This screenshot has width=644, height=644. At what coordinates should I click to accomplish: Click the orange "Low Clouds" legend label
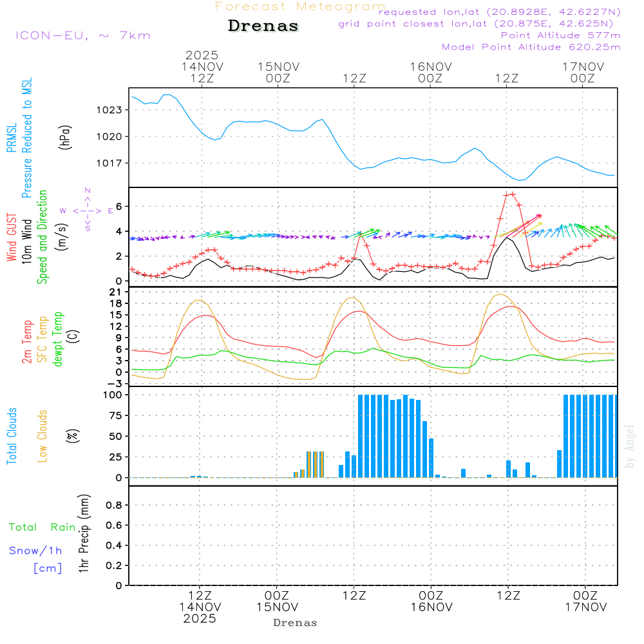(43, 436)
